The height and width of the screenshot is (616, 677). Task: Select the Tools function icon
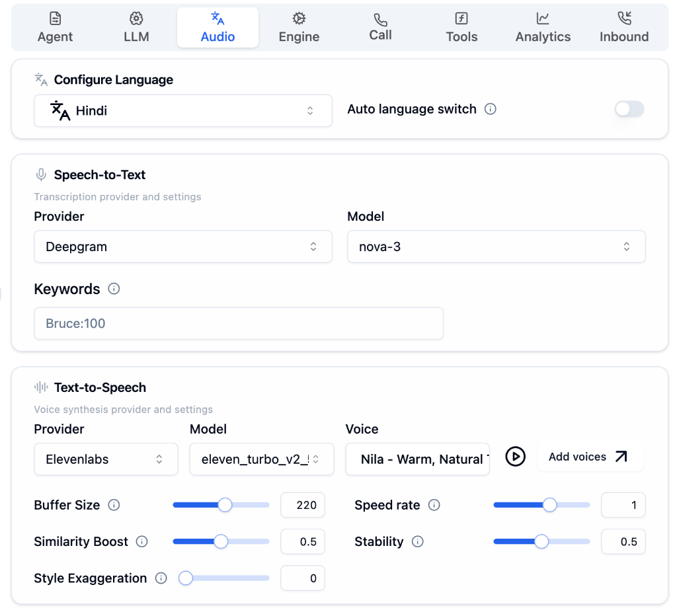pos(461,19)
